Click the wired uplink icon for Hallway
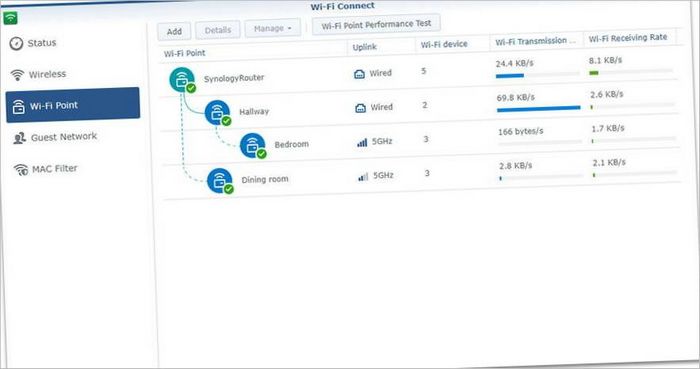Screen dimensions: 700x369 tap(360, 108)
